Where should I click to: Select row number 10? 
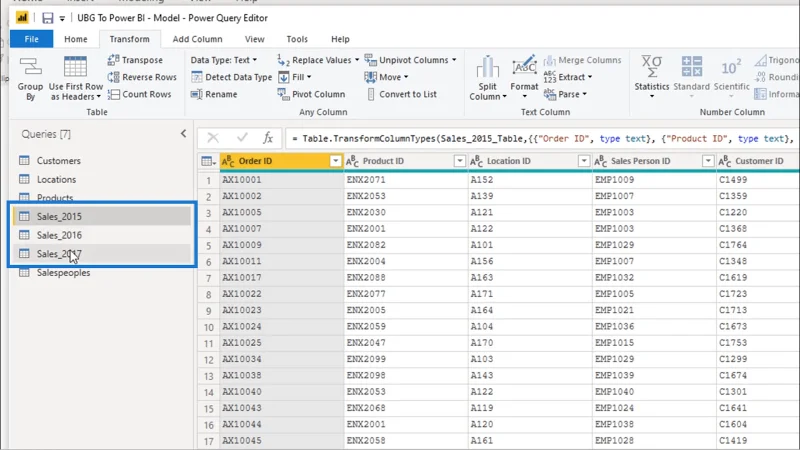pos(209,327)
